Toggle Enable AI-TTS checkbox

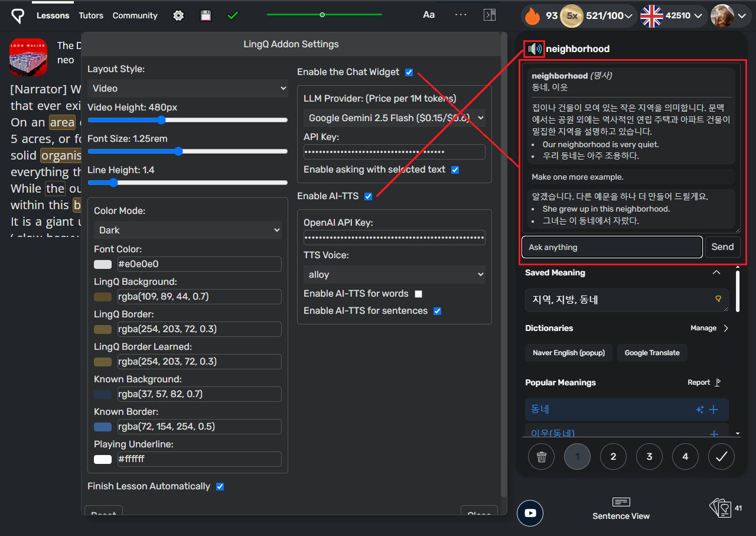[369, 196]
